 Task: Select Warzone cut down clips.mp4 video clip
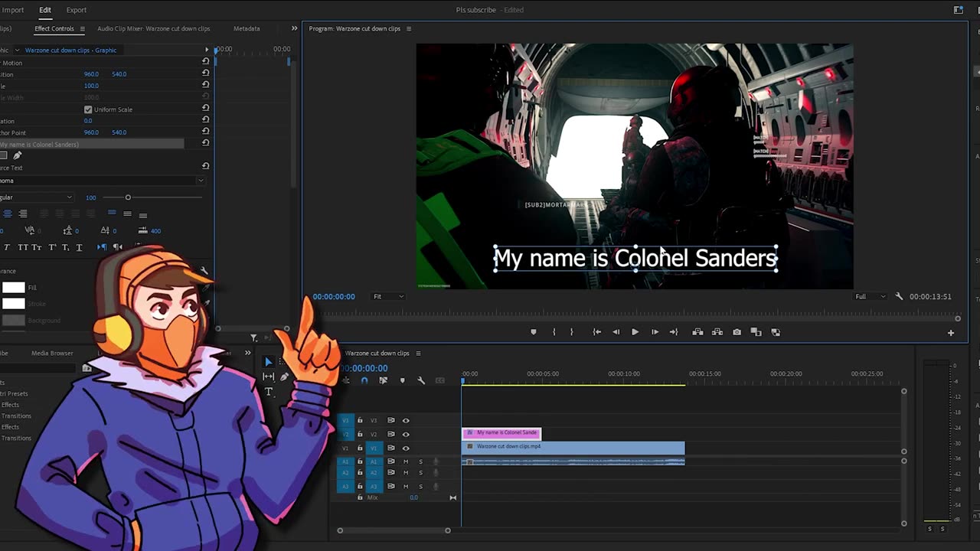[573, 447]
